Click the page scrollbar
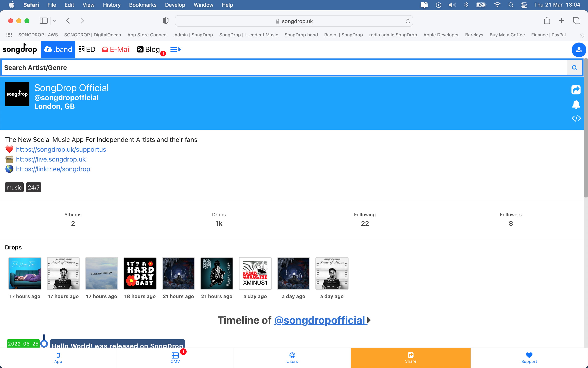588x368 pixels. (x=586, y=128)
